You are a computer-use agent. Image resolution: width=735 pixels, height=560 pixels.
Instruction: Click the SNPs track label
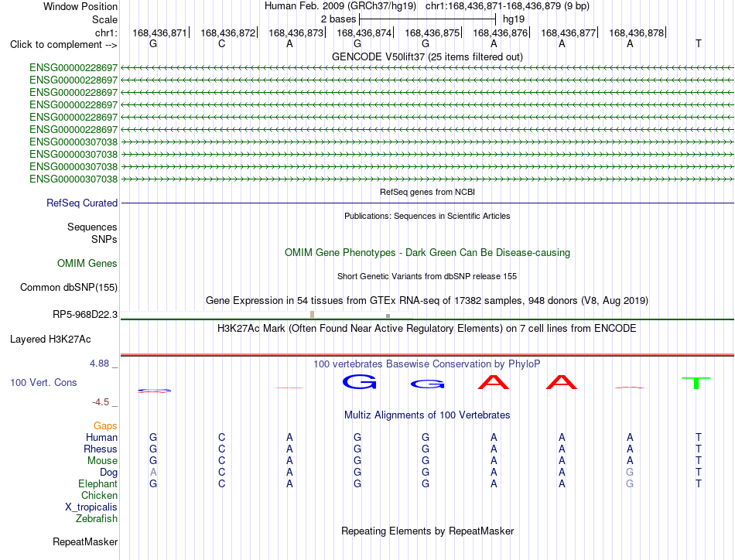tap(104, 239)
